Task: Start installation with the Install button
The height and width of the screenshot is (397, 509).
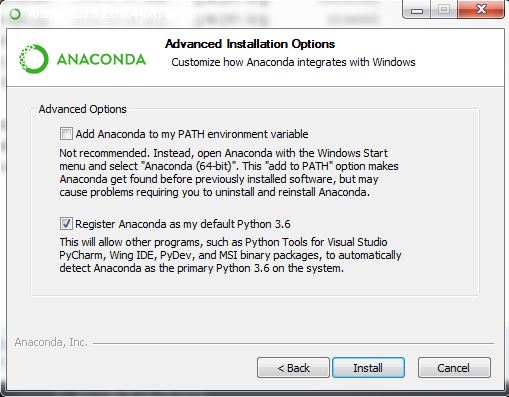Action: click(368, 368)
